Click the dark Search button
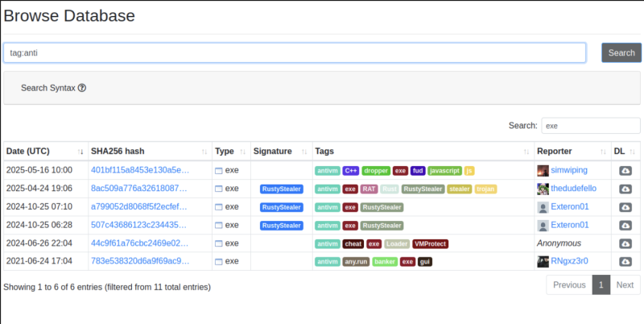The width and height of the screenshot is (644, 324). click(621, 52)
